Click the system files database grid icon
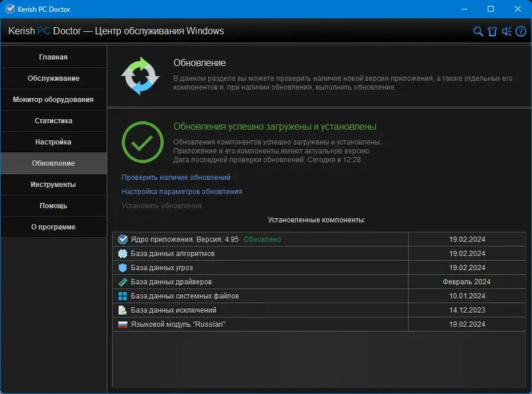This screenshot has width=532, height=394. (x=122, y=295)
